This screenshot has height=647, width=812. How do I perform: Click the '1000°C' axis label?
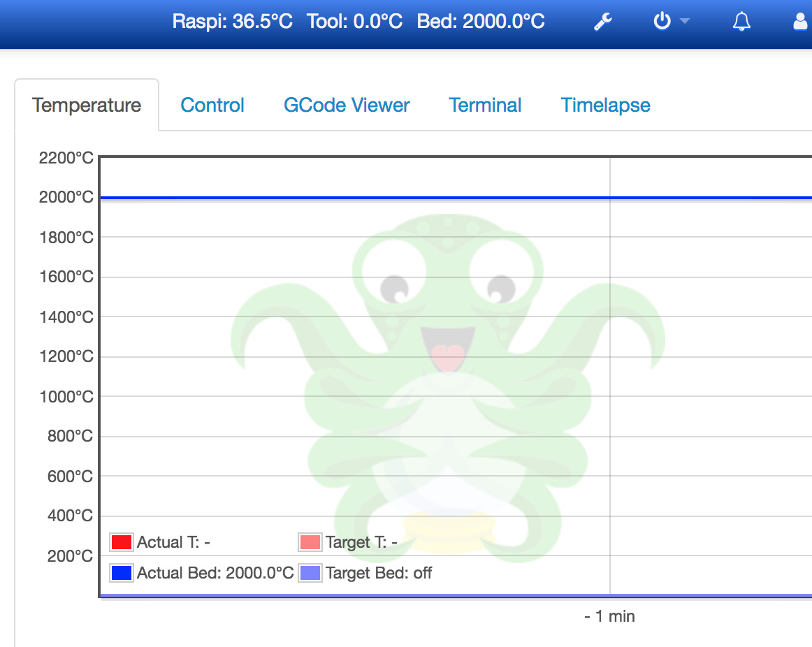pyautogui.click(x=66, y=396)
